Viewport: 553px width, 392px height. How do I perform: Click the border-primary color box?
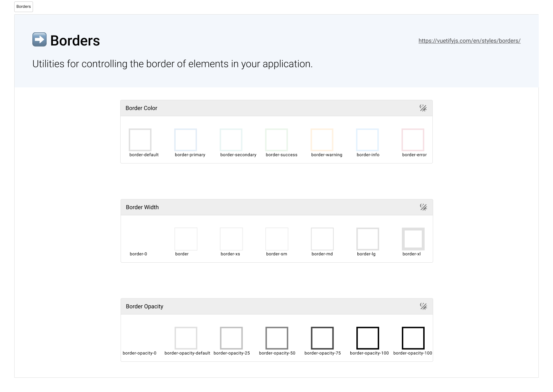pos(186,140)
